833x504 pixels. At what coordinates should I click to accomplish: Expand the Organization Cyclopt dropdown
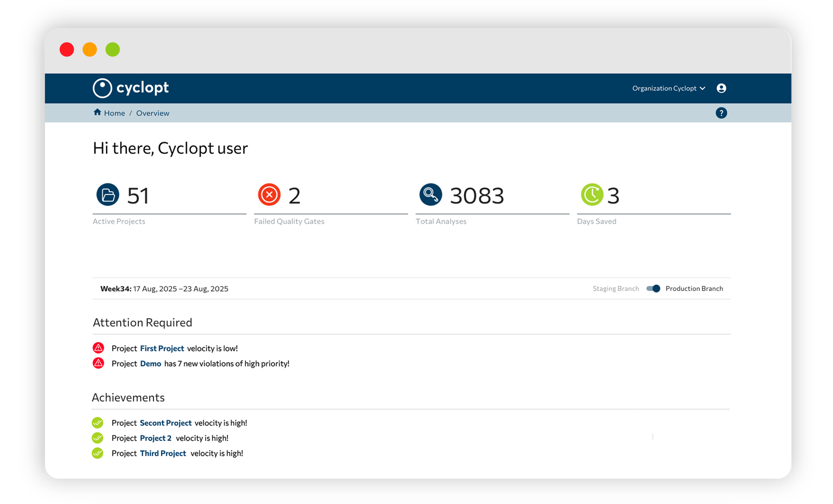click(x=664, y=88)
